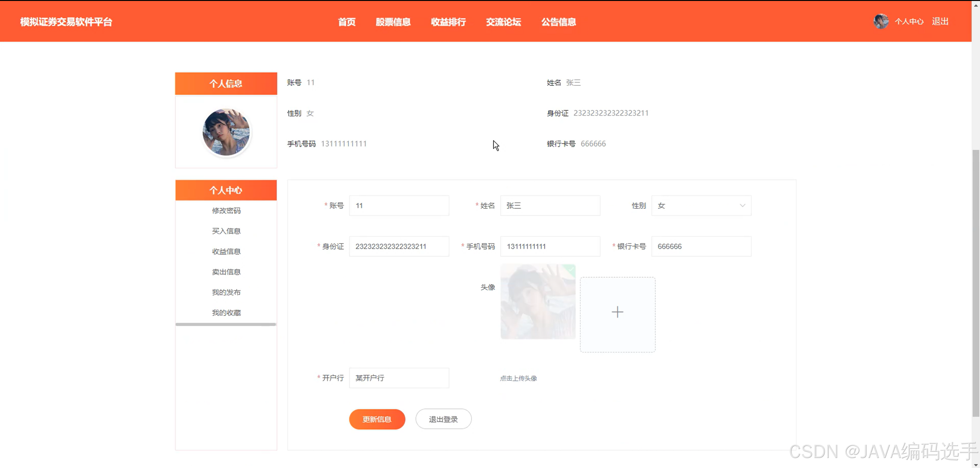Go to 收益排行 in top navigation
The height and width of the screenshot is (468, 980).
coord(448,22)
